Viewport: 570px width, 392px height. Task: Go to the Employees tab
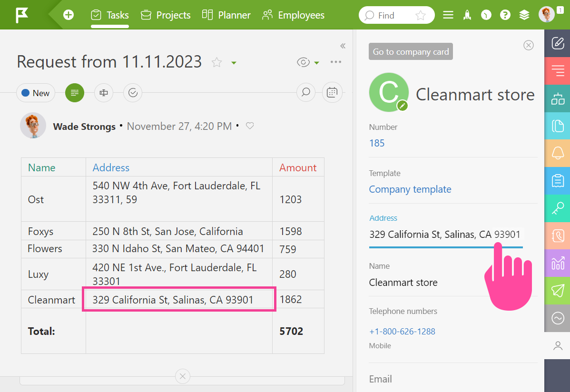(293, 15)
